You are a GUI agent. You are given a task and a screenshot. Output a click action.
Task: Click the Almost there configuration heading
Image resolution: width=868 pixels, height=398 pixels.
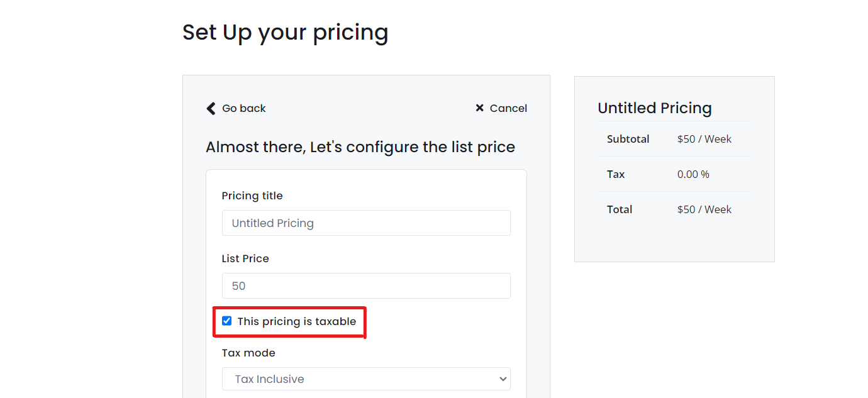(x=360, y=146)
